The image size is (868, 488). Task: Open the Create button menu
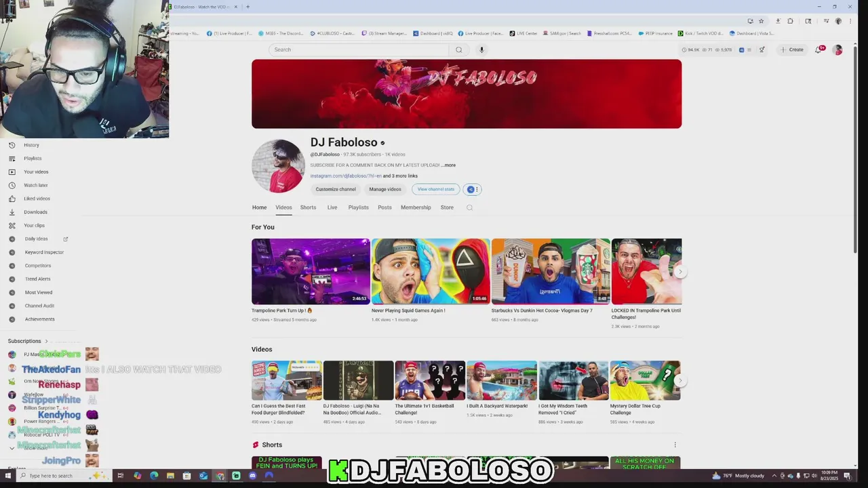(x=792, y=49)
